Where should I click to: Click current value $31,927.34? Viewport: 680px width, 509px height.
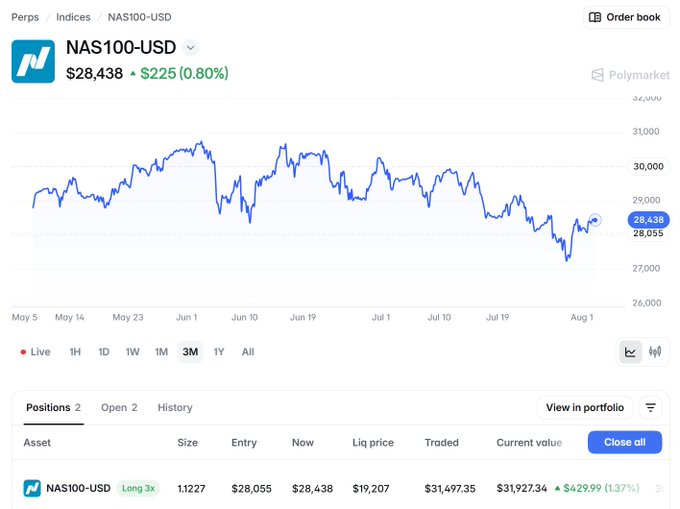pyautogui.click(x=522, y=488)
